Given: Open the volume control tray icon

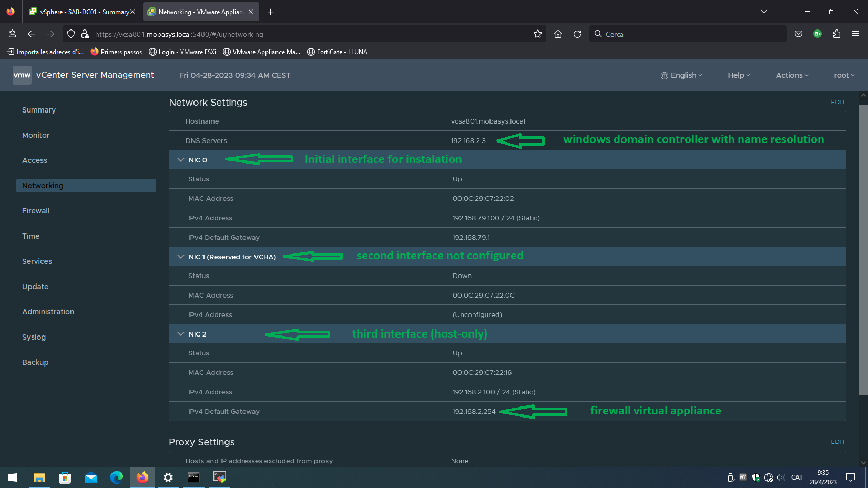Looking at the screenshot, I should click(x=781, y=477).
